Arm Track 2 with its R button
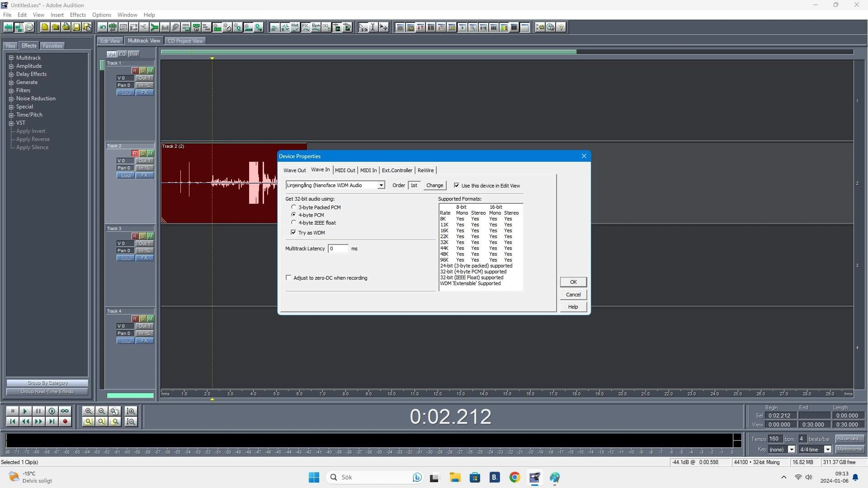 point(135,154)
